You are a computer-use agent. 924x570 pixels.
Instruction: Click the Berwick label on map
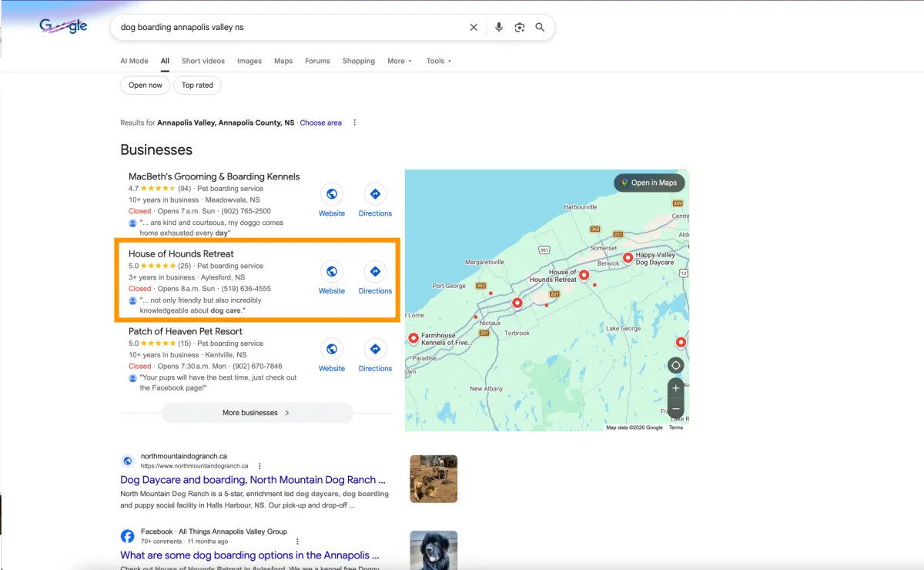608,263
